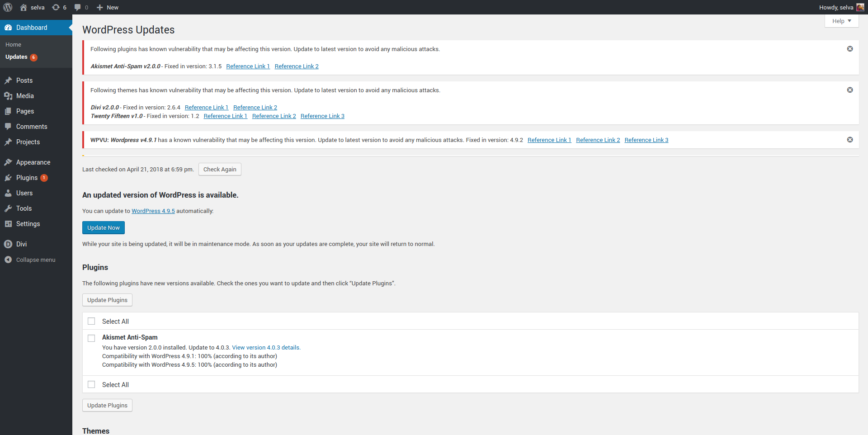The image size is (868, 435).
Task: Open the New content menu
Action: pyautogui.click(x=108, y=7)
